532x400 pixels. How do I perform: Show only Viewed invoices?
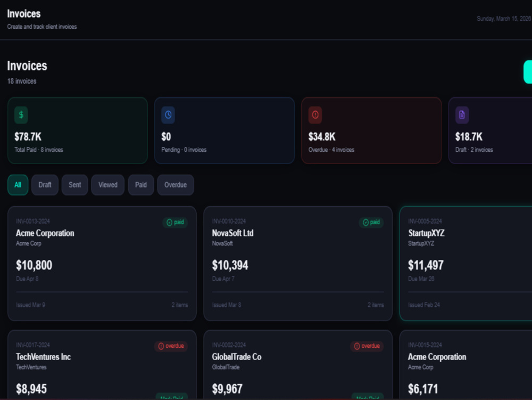point(108,185)
